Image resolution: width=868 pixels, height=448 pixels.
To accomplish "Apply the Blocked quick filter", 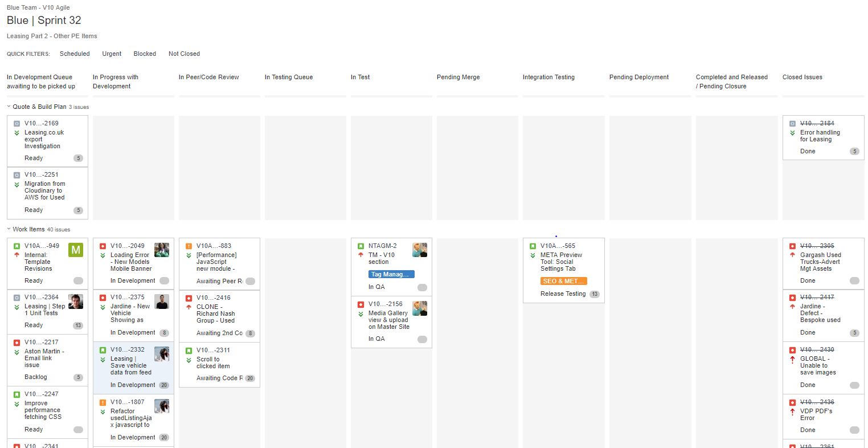I will 145,54.
